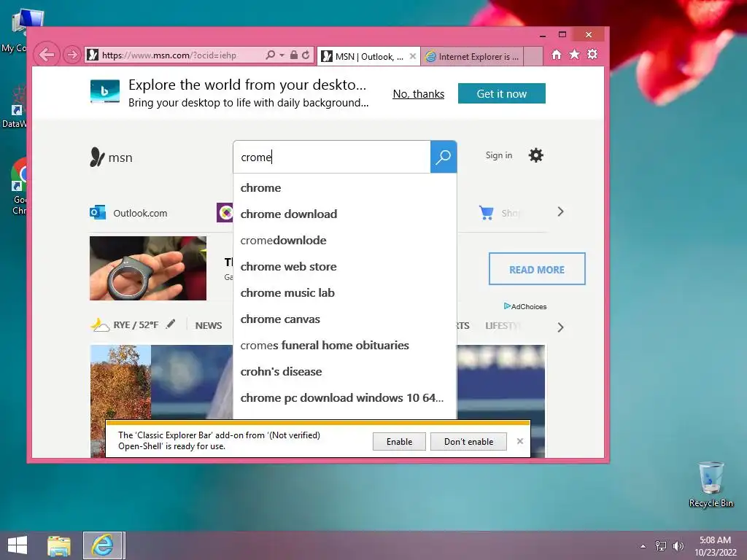Click the Don't enable button

click(469, 441)
